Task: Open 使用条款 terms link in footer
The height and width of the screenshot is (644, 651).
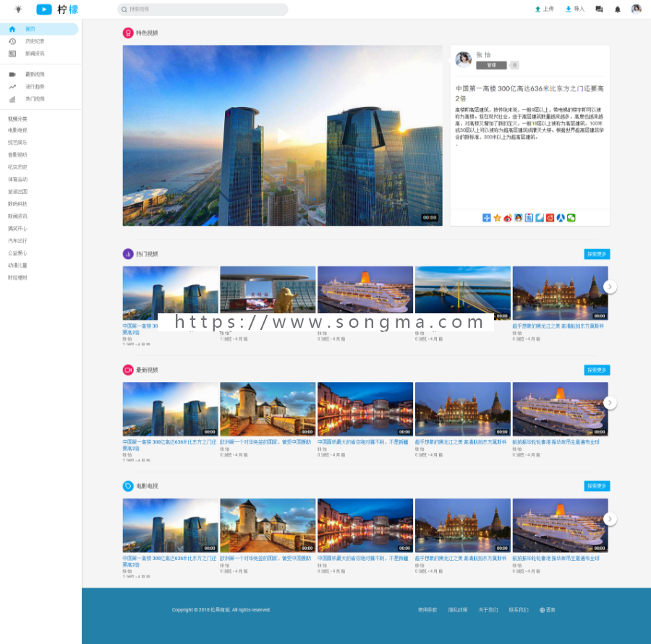Action: coord(427,610)
